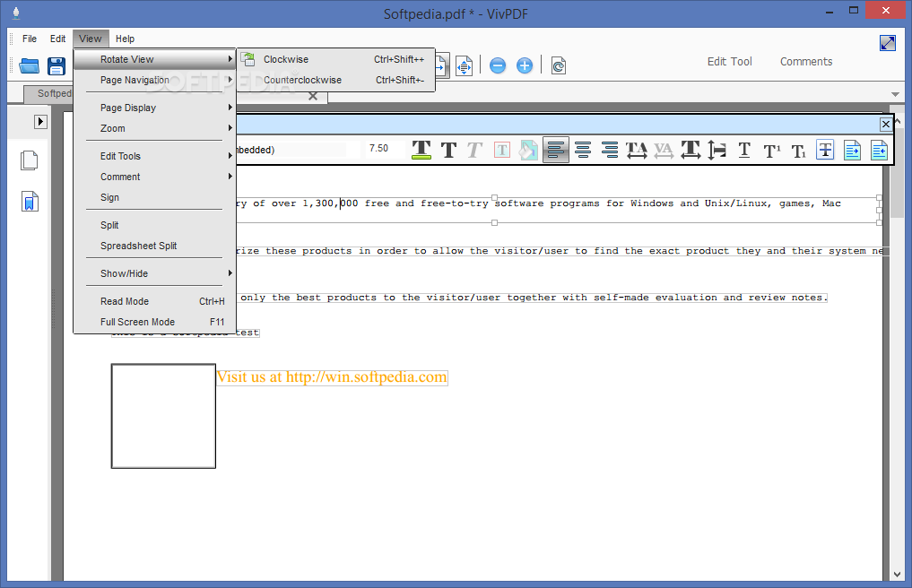
Task: Close the Softpedia document tab
Action: (313, 96)
